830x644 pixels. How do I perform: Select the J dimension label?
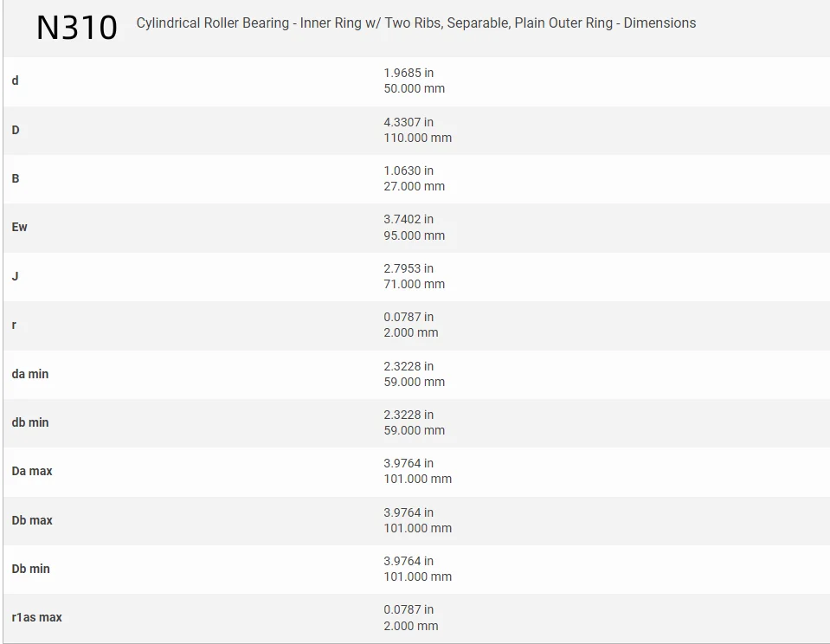click(16, 276)
